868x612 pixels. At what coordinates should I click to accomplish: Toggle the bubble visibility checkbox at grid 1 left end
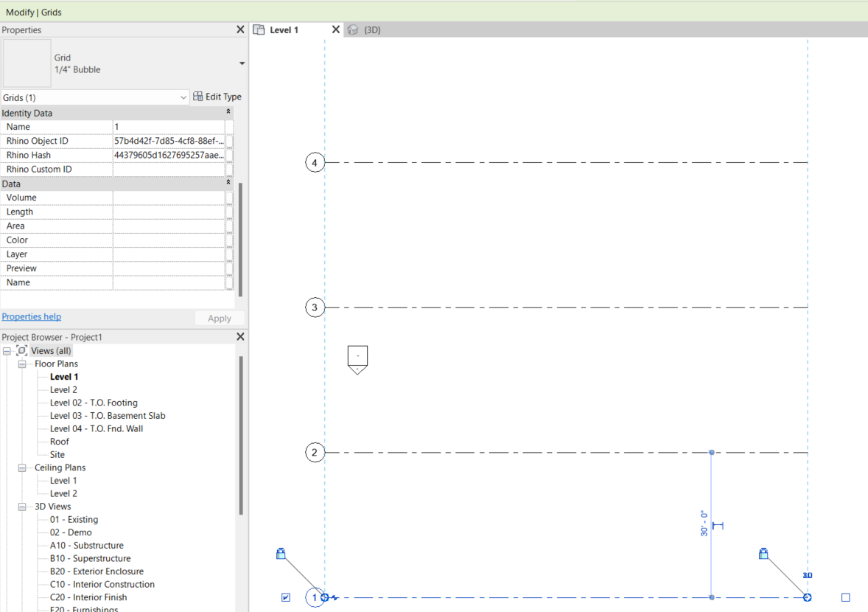(x=286, y=597)
